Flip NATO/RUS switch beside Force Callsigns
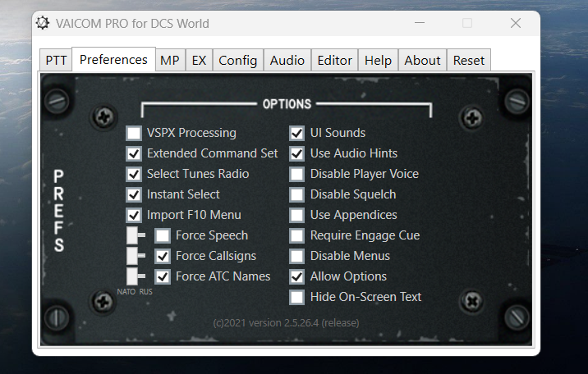Image resolution: width=588 pixels, height=374 pixels. coord(136,256)
